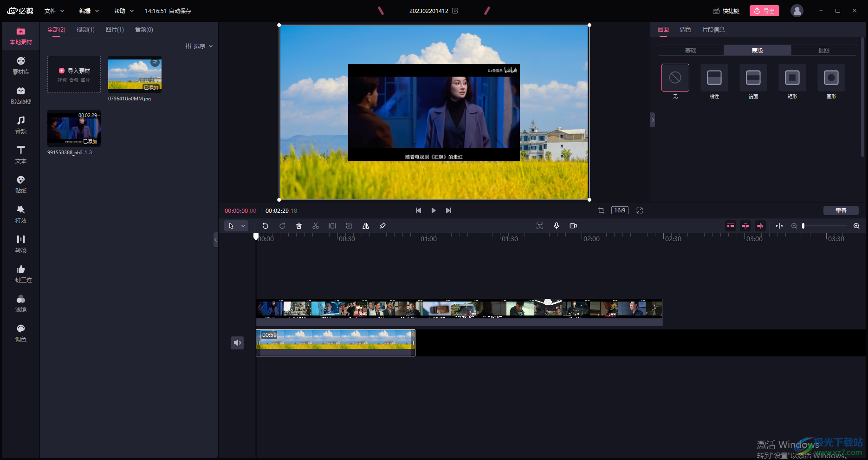Click the screen recording camera icon

pyautogui.click(x=573, y=226)
